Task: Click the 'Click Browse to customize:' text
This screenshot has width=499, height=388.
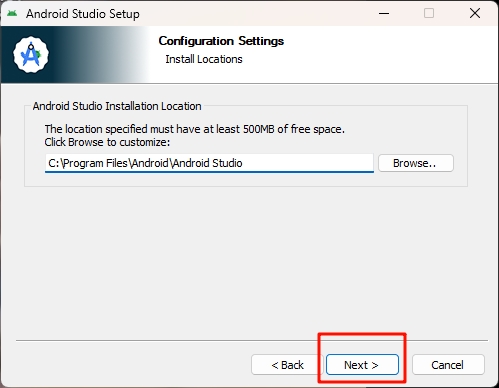Action: (107, 142)
